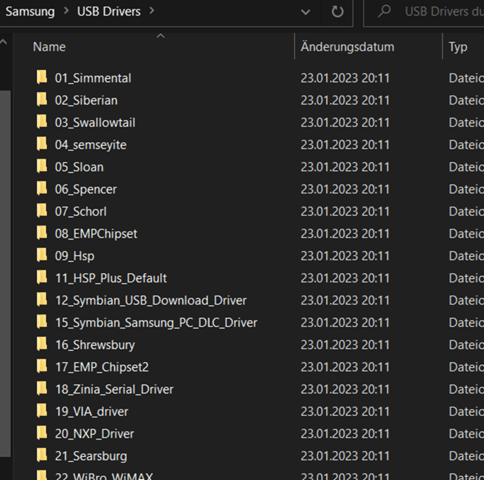This screenshot has width=484, height=480.
Task: Select the 07_Schorl folder name
Action: coord(81,212)
